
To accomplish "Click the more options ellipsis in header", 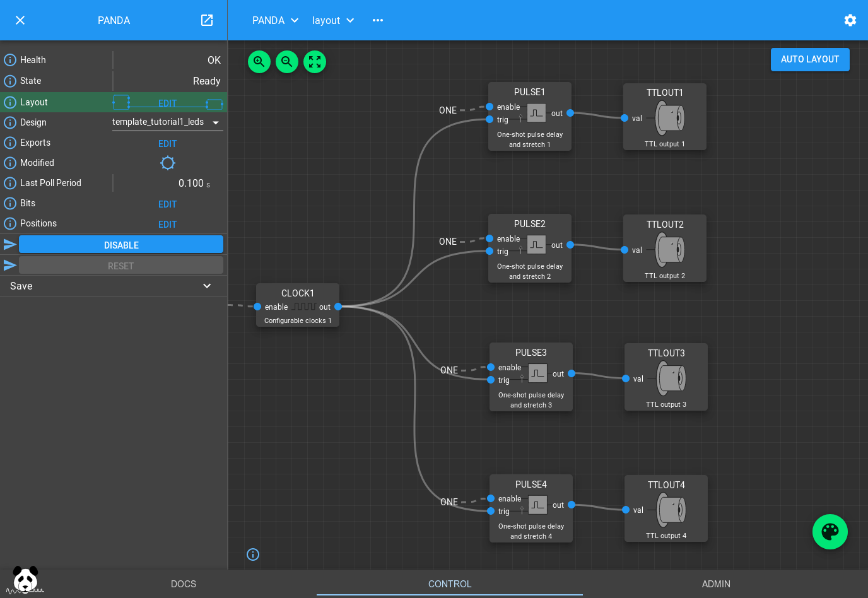I will click(x=378, y=20).
